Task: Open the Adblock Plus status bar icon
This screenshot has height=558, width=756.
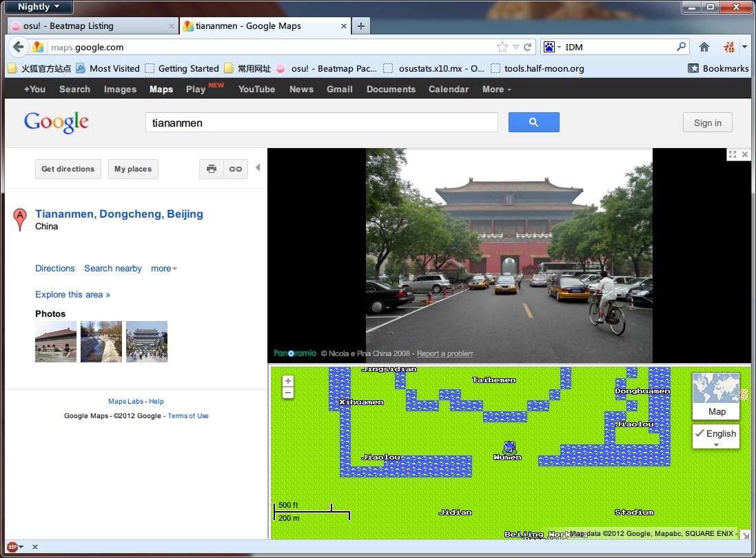Action: (x=12, y=547)
